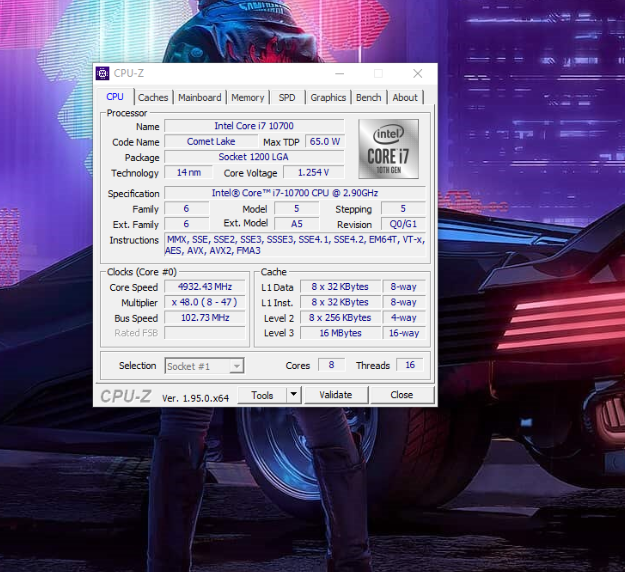Click the Level 2 associativity '4-way'

point(404,318)
